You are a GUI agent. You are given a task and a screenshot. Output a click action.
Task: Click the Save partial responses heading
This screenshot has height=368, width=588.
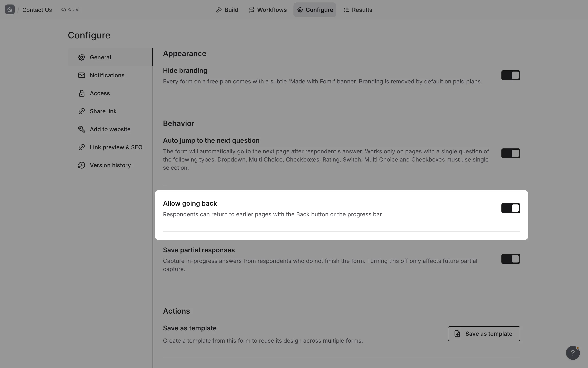pyautogui.click(x=199, y=250)
